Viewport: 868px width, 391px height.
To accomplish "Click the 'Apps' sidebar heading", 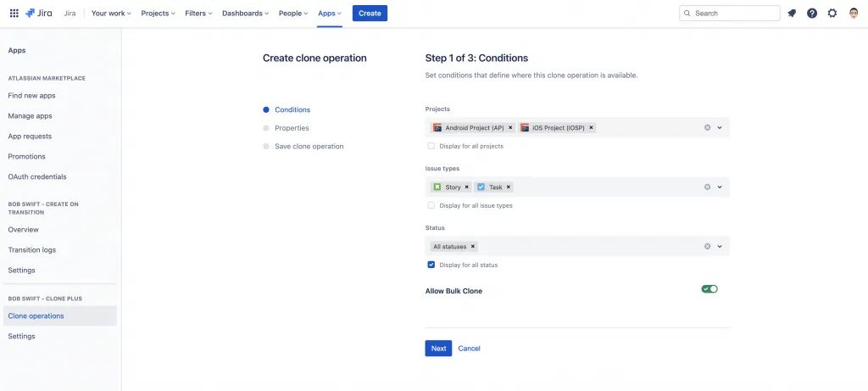I will click(17, 50).
